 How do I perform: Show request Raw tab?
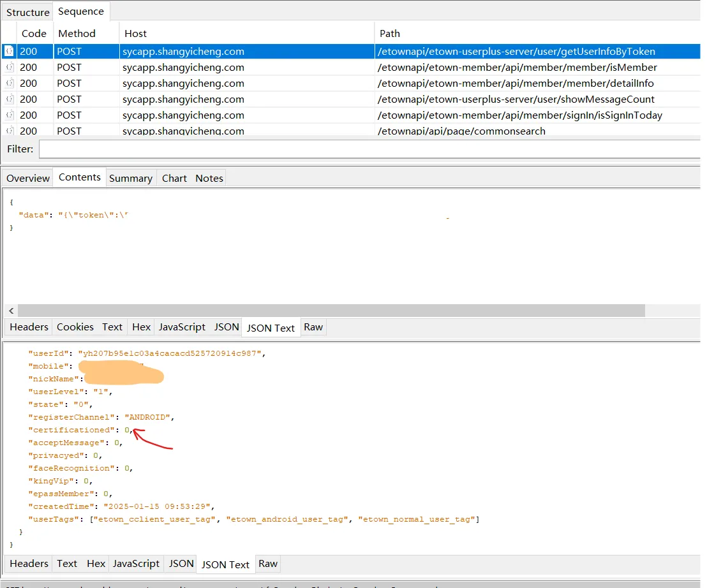tap(313, 327)
